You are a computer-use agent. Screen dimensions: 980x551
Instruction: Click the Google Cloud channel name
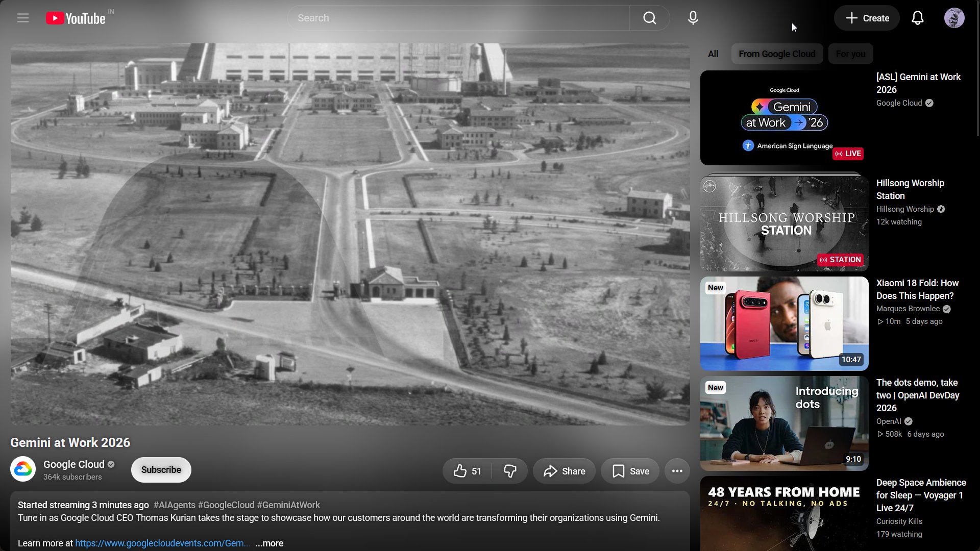coord(74,464)
